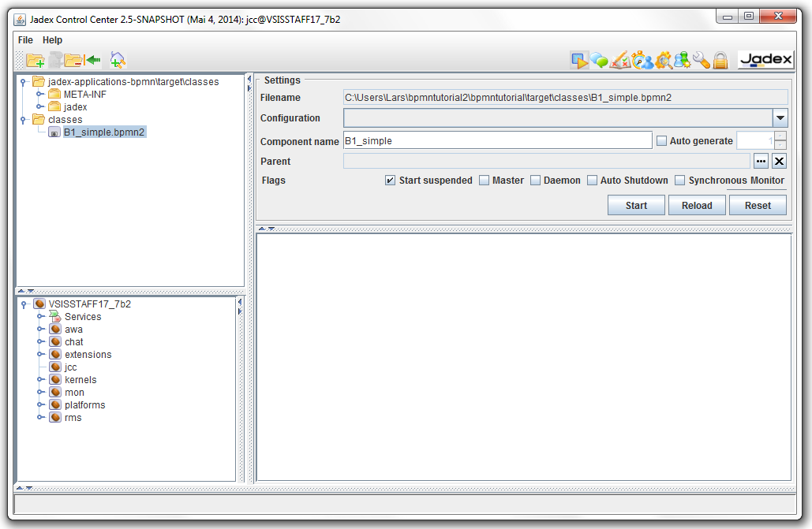Click the Reload button
The height and width of the screenshot is (529, 812).
pos(697,206)
